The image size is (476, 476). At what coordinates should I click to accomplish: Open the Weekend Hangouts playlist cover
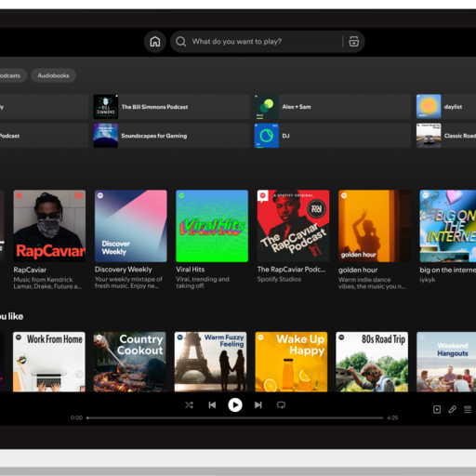tap(446, 362)
